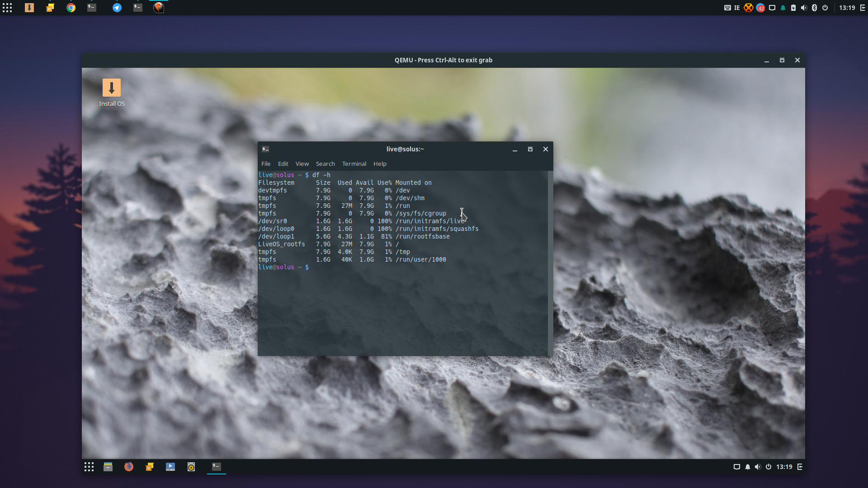This screenshot has width=868, height=488.
Task: Click terminal icon in live@solus title bar
Action: [265, 149]
